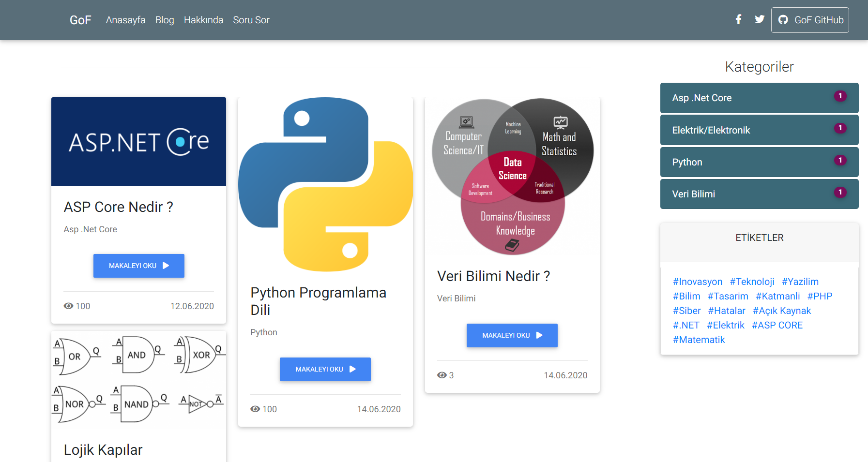
Task: Click the Python logo card image
Action: pos(325,184)
